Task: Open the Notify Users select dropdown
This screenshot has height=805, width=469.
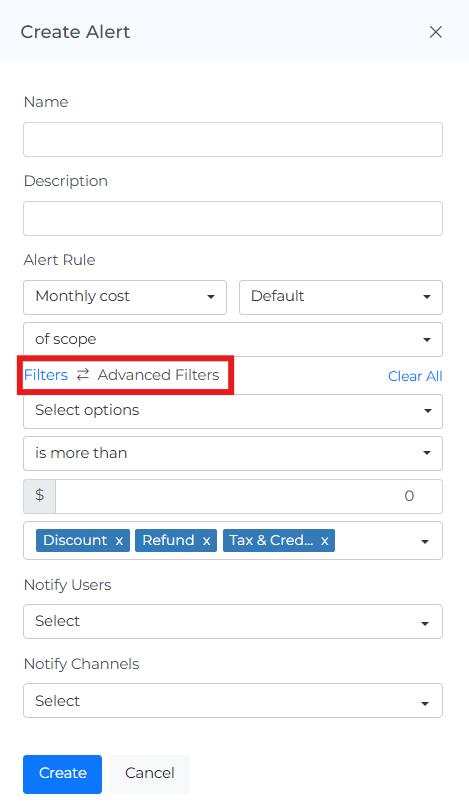Action: (x=233, y=622)
